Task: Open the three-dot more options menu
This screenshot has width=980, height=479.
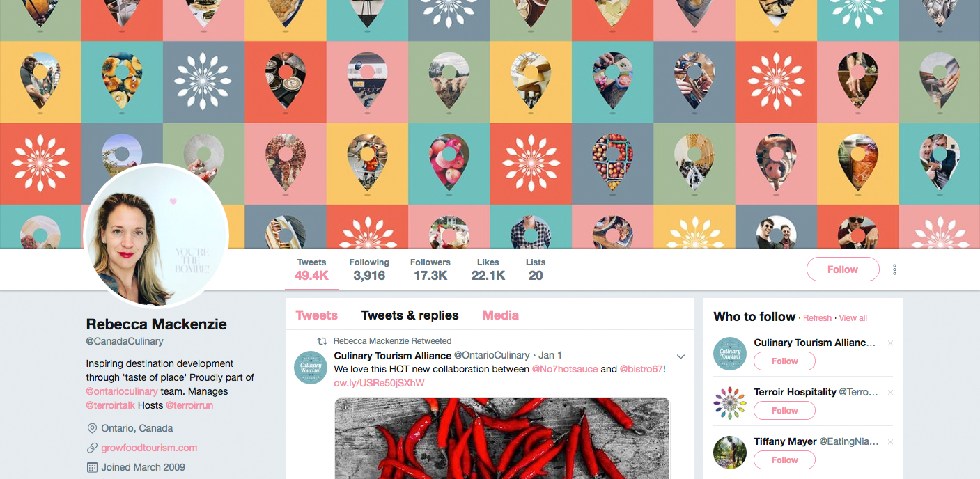Action: click(894, 269)
